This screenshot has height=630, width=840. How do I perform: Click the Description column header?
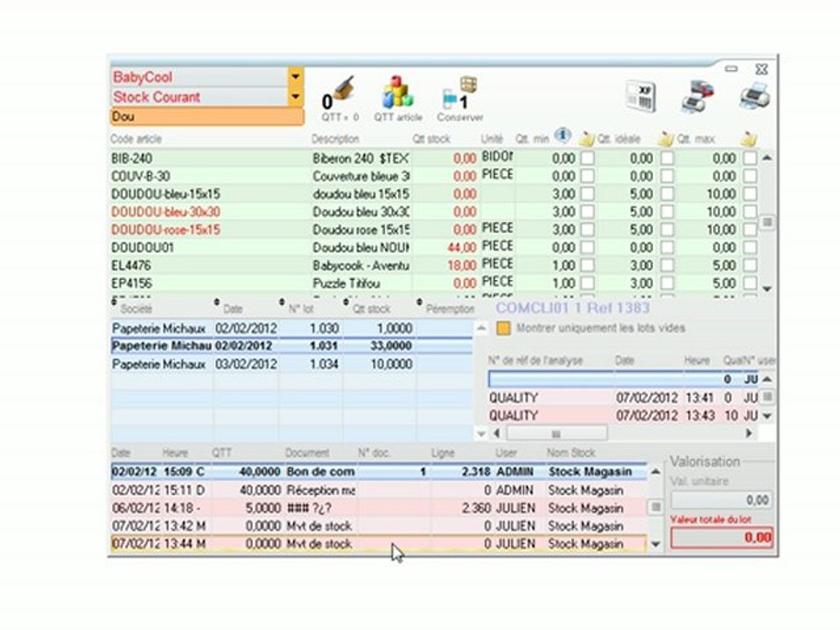pos(335,139)
